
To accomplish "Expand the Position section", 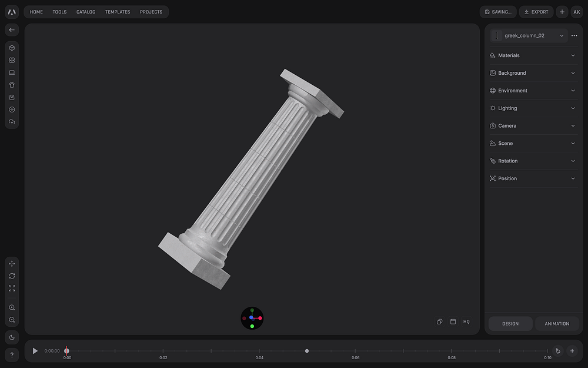I will [x=533, y=178].
